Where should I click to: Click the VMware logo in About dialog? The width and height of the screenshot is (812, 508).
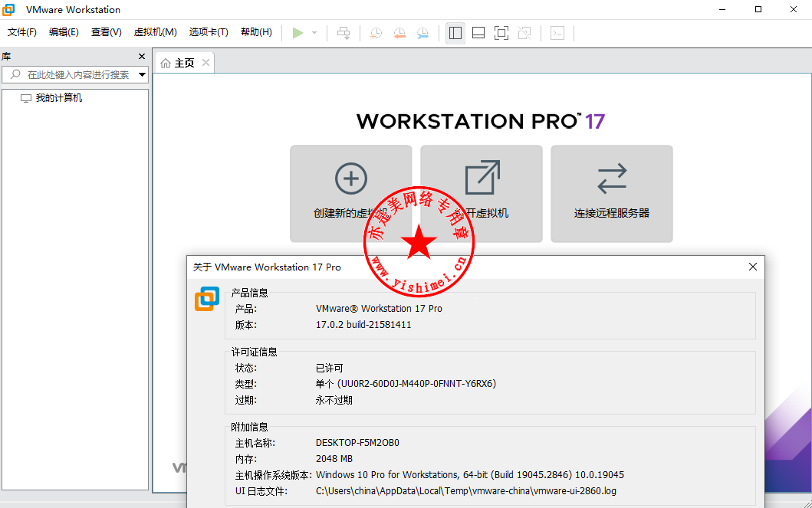coord(207,299)
